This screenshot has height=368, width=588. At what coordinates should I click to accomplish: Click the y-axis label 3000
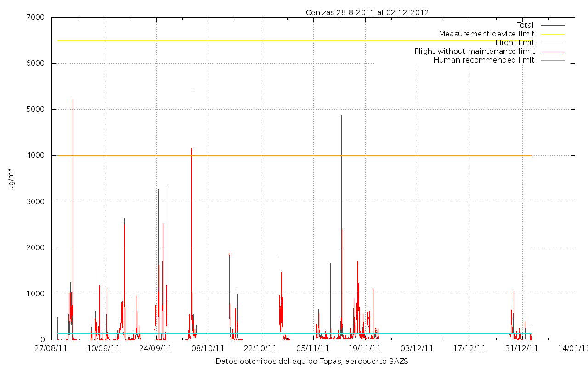tap(36, 202)
